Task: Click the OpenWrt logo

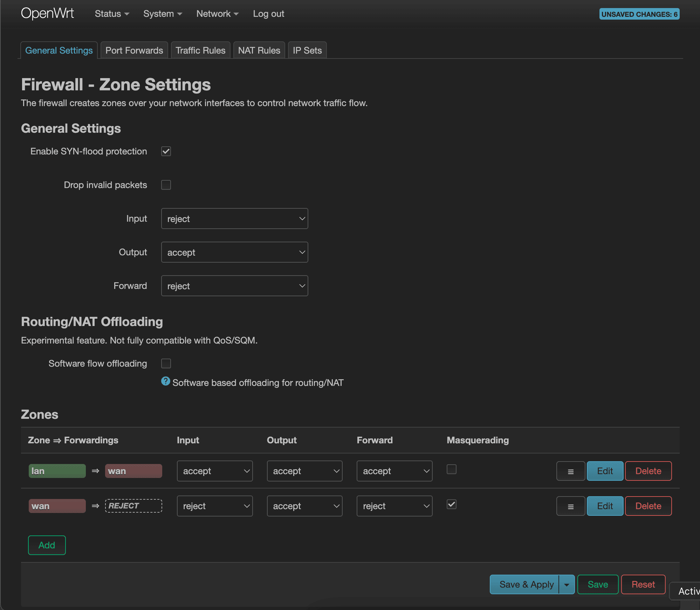Action: [x=47, y=14]
